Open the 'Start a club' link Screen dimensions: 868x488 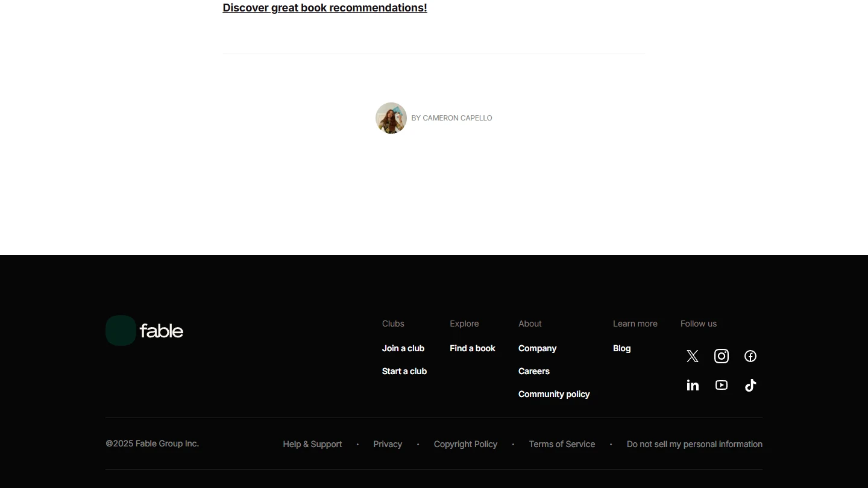point(404,371)
